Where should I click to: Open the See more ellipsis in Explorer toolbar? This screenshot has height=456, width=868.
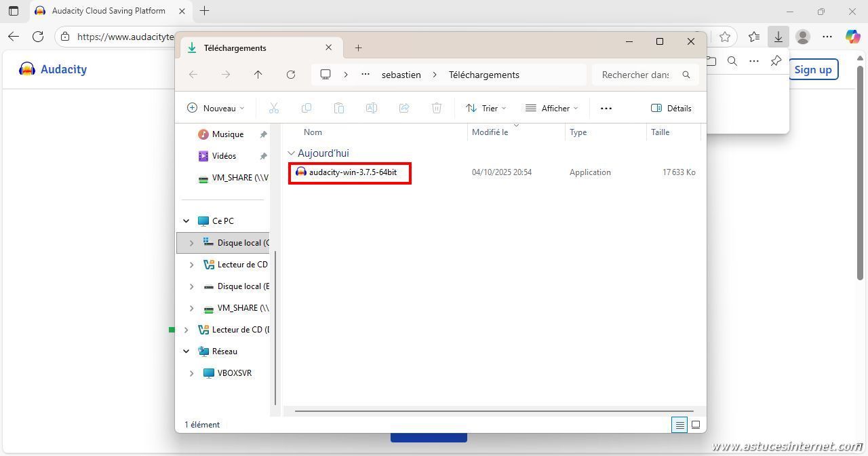coord(606,108)
